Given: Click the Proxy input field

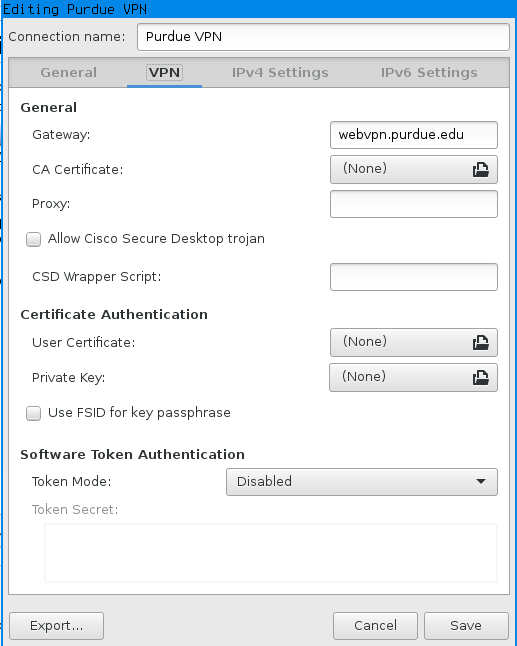Looking at the screenshot, I should coord(414,204).
